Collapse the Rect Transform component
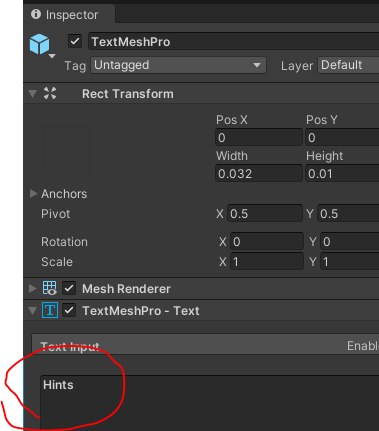The width and height of the screenshot is (379, 431). click(x=33, y=94)
